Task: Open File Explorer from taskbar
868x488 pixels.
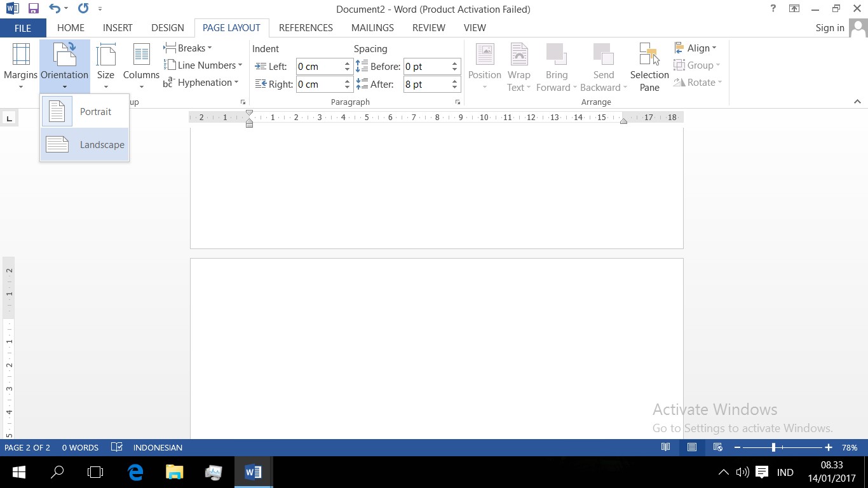Action: coord(174,472)
